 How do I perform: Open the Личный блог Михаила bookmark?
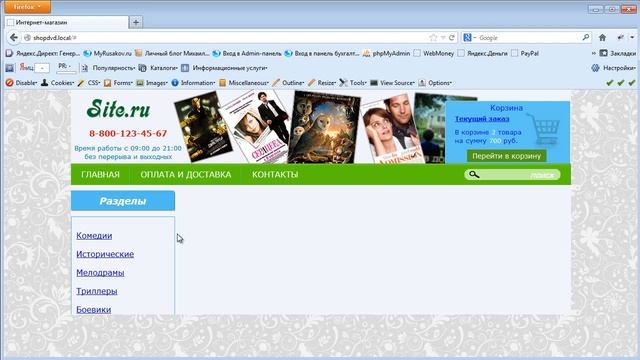[172, 53]
